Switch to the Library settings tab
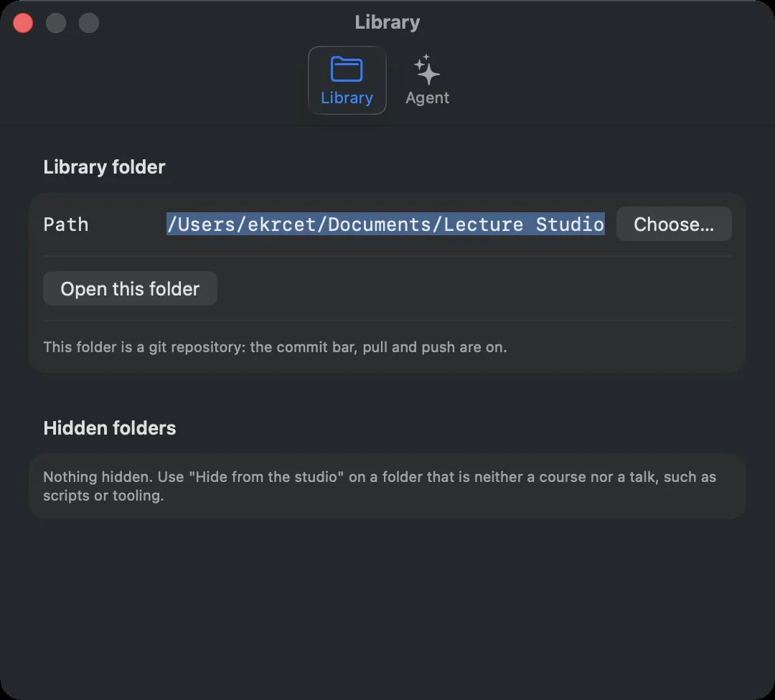Image resolution: width=775 pixels, height=700 pixels. click(347, 80)
